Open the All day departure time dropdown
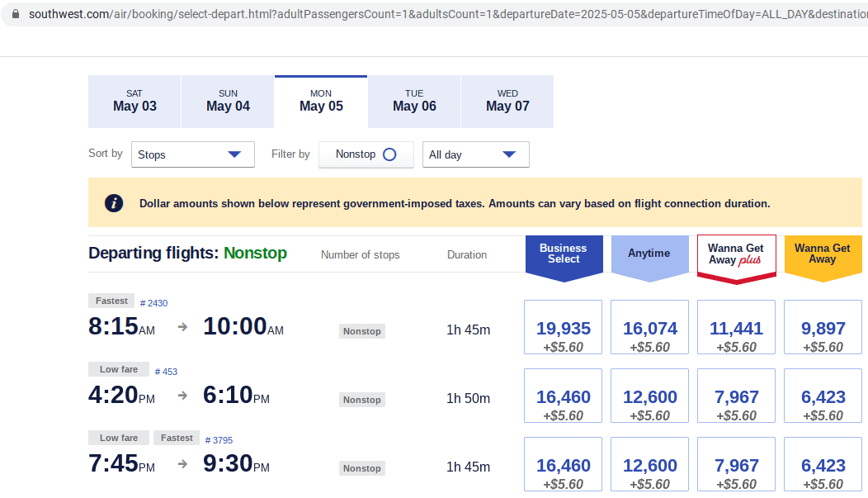Screen dimensions: 868x498 (x=475, y=154)
